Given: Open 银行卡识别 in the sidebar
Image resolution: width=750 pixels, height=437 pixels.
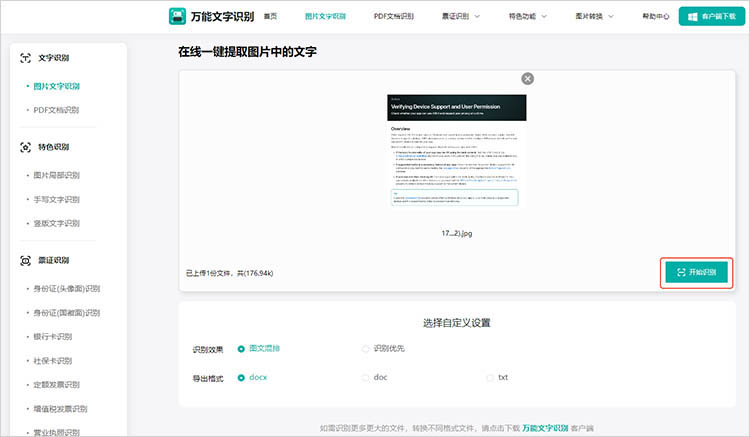Looking at the screenshot, I should 53,337.
